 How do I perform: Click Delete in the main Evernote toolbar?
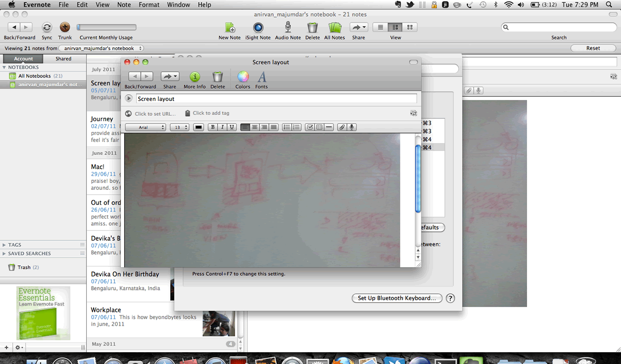click(x=312, y=27)
